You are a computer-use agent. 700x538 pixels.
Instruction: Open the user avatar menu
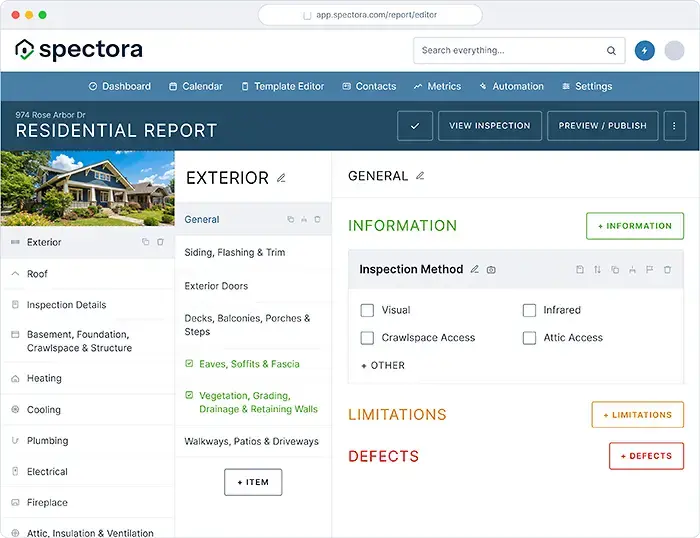[x=674, y=50]
